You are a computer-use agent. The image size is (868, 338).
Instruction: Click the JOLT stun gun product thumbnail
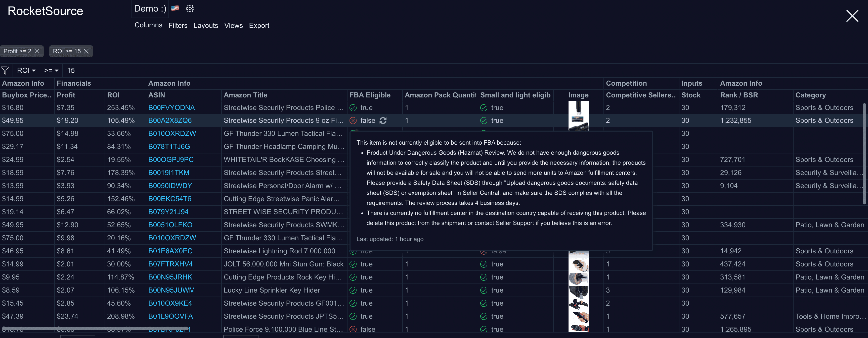[578, 264]
